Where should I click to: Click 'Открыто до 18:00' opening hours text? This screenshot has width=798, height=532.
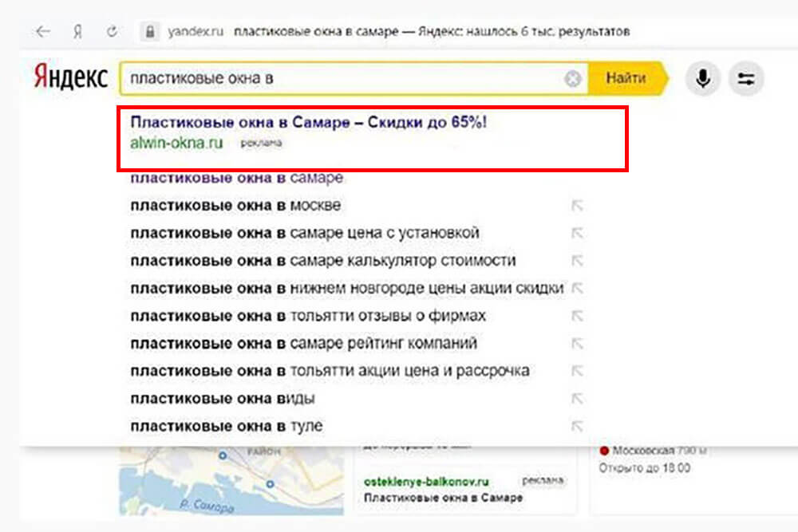coord(644,468)
